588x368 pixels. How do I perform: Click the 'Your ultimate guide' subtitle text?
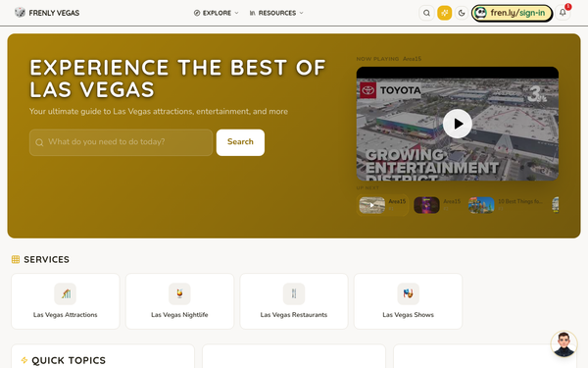(x=159, y=112)
